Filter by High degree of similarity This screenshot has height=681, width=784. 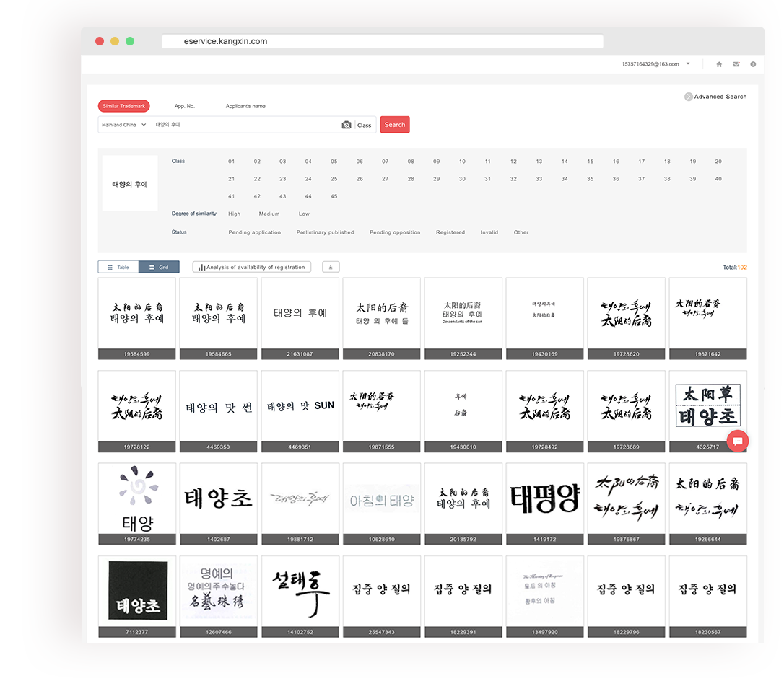point(235,214)
